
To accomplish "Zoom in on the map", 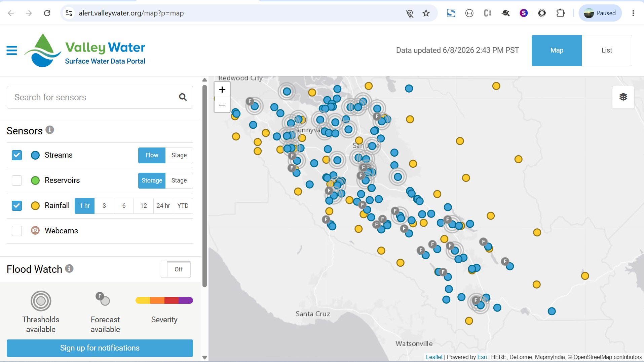I will click(222, 90).
